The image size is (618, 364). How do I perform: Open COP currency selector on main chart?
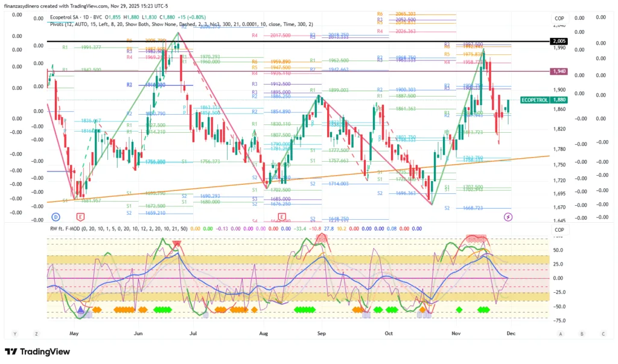pos(559,19)
